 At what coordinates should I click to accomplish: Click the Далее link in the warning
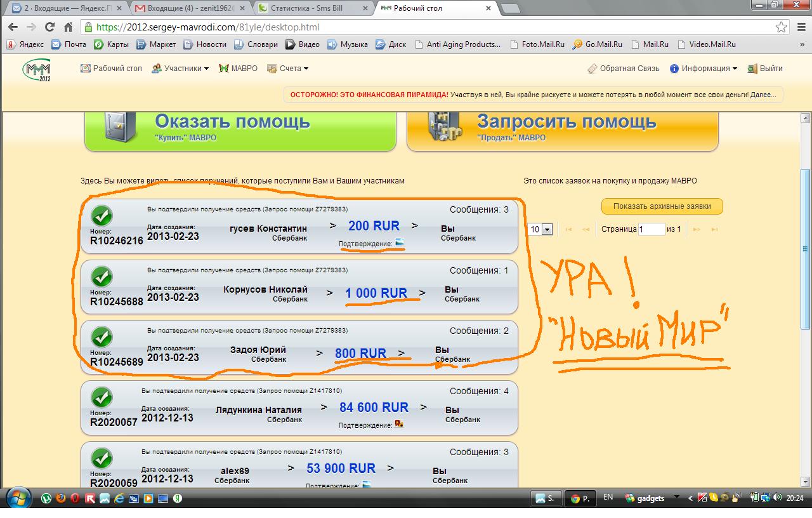click(763, 95)
